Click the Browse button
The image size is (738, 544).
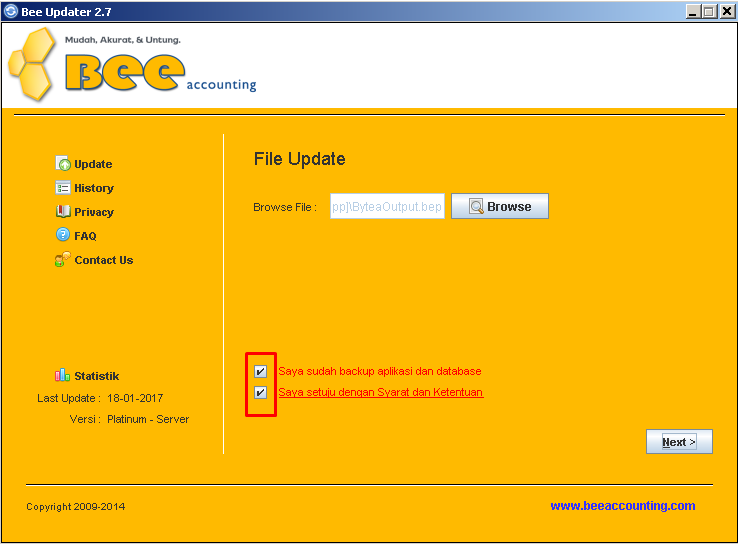500,206
